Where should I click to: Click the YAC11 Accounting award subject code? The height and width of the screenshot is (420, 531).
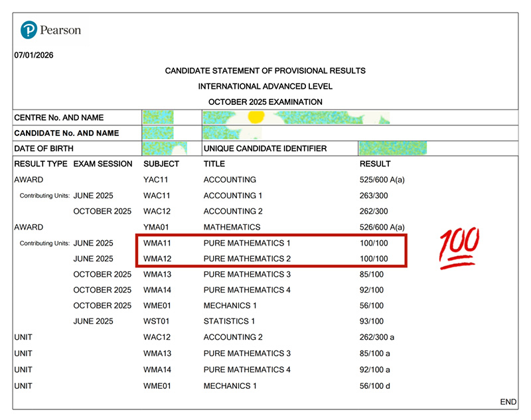pyautogui.click(x=157, y=180)
